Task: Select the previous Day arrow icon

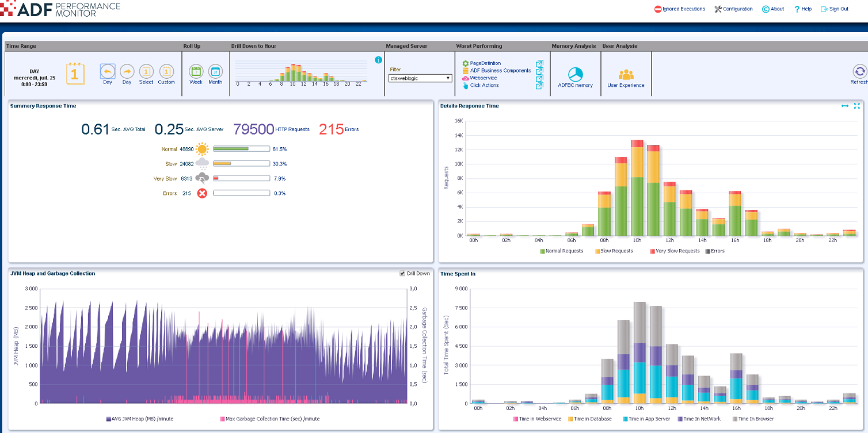Action: [107, 71]
